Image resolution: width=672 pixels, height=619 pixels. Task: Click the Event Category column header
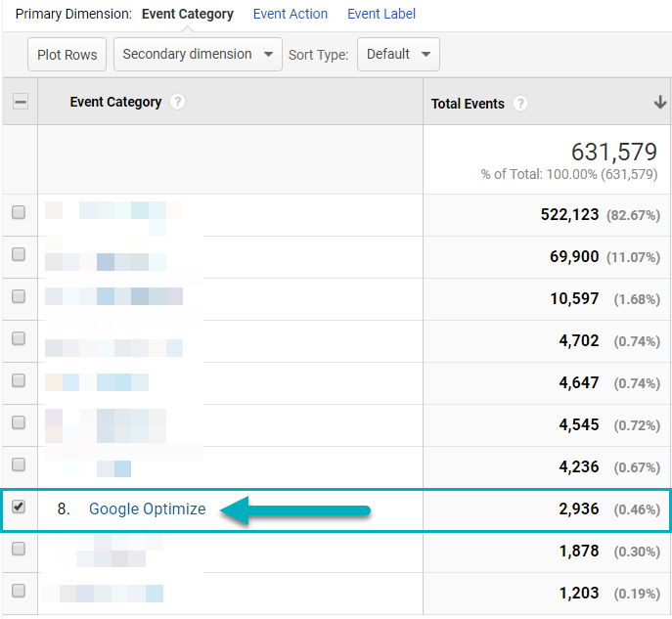115,102
